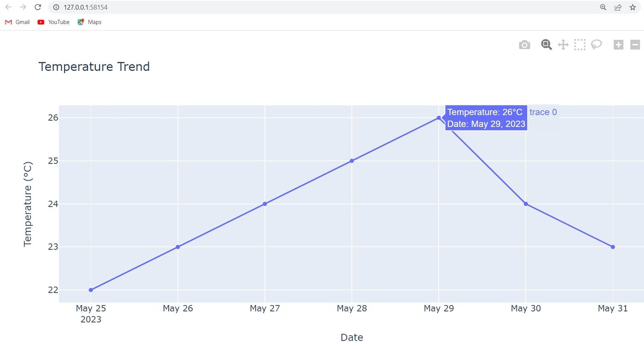Click the 'May 28' x-axis label
The image size is (644, 349).
tap(352, 308)
